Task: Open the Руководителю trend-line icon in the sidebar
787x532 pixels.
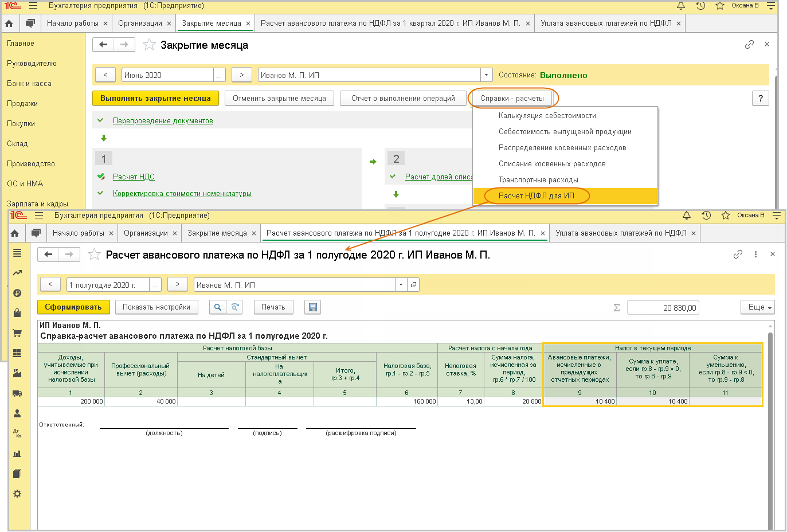Action: coord(17,273)
